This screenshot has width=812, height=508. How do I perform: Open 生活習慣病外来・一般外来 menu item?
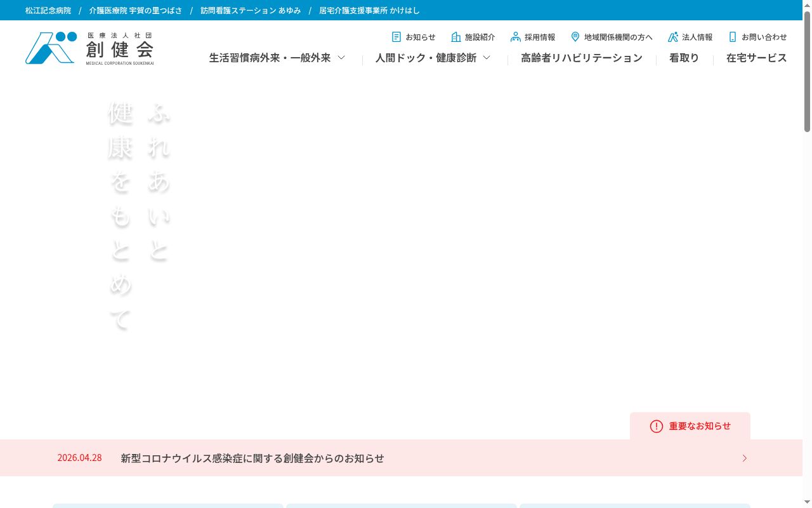point(270,58)
